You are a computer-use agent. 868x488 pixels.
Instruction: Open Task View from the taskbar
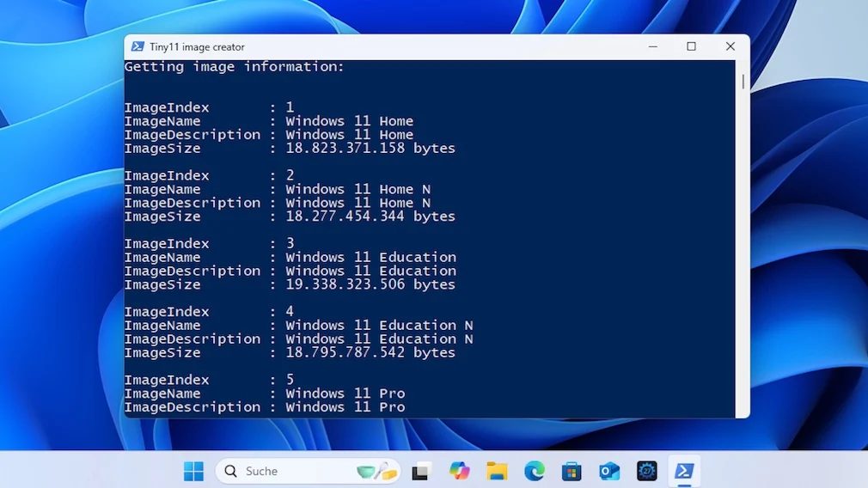421,472
